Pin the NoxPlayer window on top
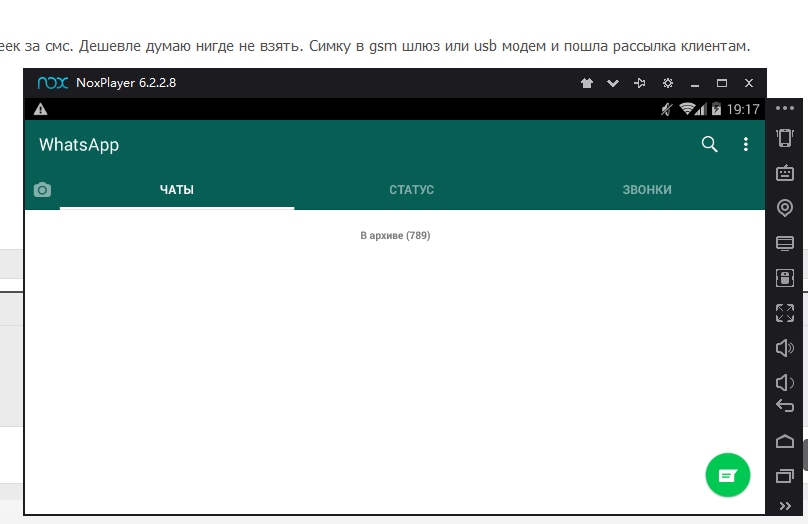808x524 pixels. [x=639, y=83]
